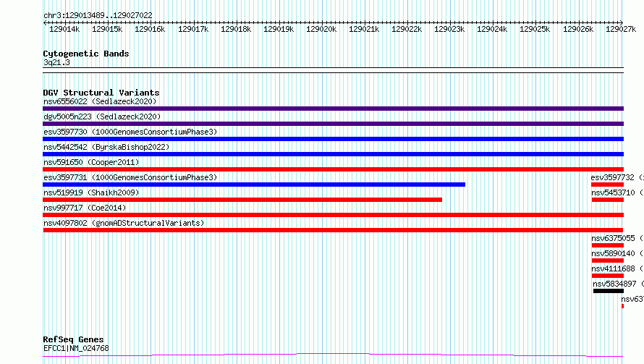The width and height of the screenshot is (644, 364).
Task: Select the 3q21.3 band label
Action: (56, 62)
